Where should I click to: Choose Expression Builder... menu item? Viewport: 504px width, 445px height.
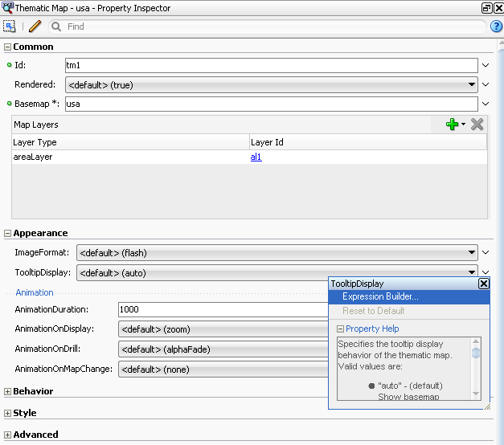coord(409,296)
